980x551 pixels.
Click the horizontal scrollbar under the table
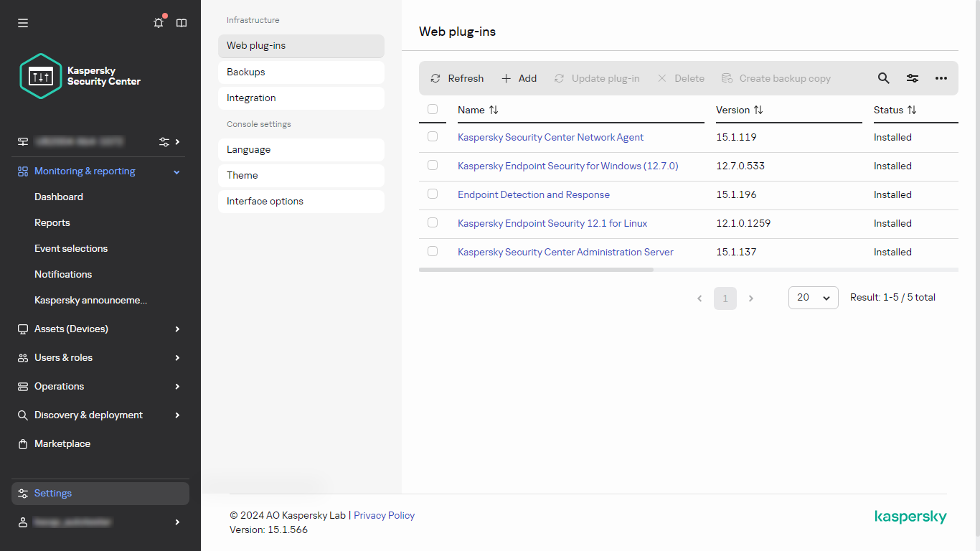(x=536, y=270)
